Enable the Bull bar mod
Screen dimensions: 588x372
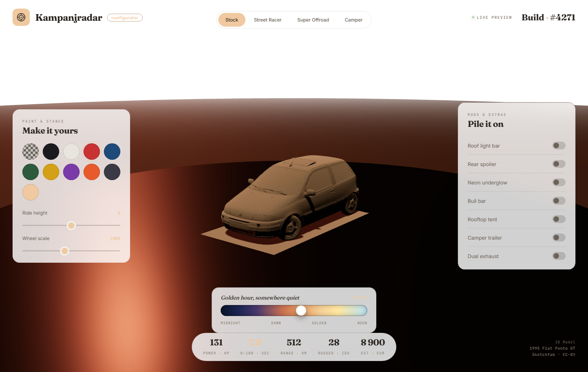click(559, 201)
